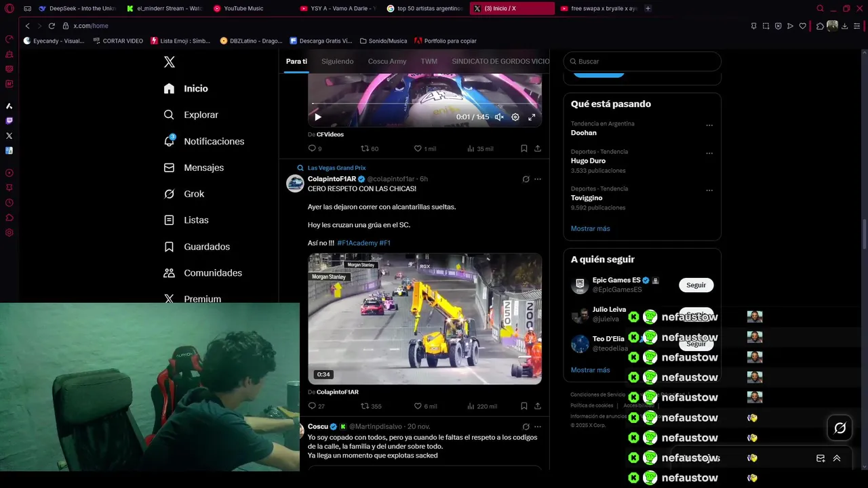Image resolution: width=868 pixels, height=488 pixels.
Task: Open the floating Grok button
Action: tap(840, 428)
